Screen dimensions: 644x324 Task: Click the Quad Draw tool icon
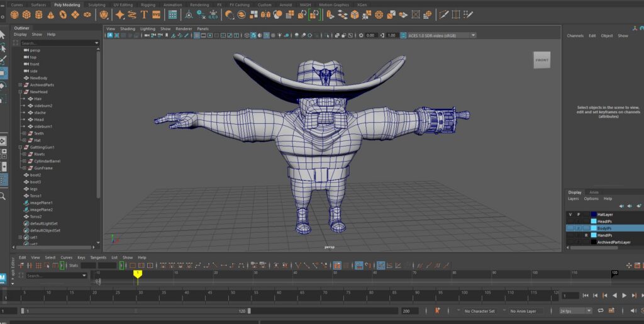(468, 14)
